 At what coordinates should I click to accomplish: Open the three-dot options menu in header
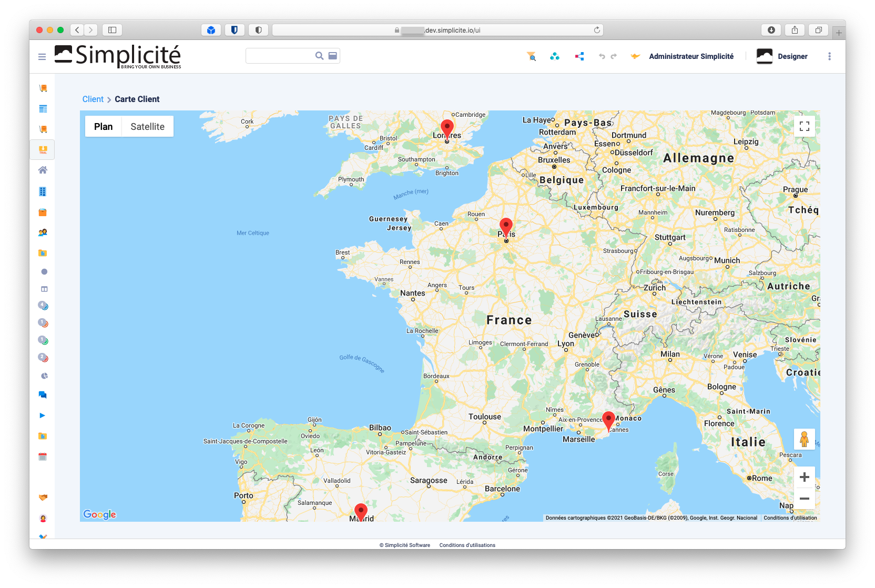click(x=829, y=56)
